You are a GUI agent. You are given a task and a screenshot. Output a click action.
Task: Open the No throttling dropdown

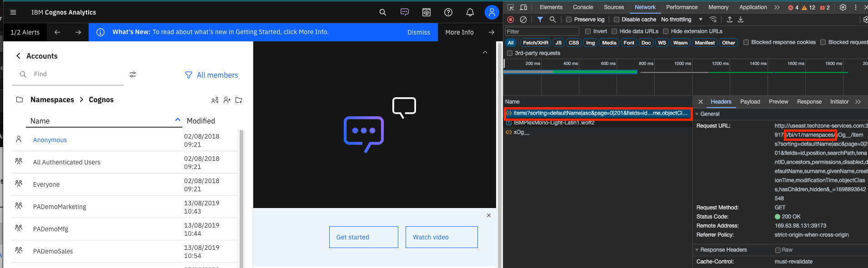click(682, 20)
